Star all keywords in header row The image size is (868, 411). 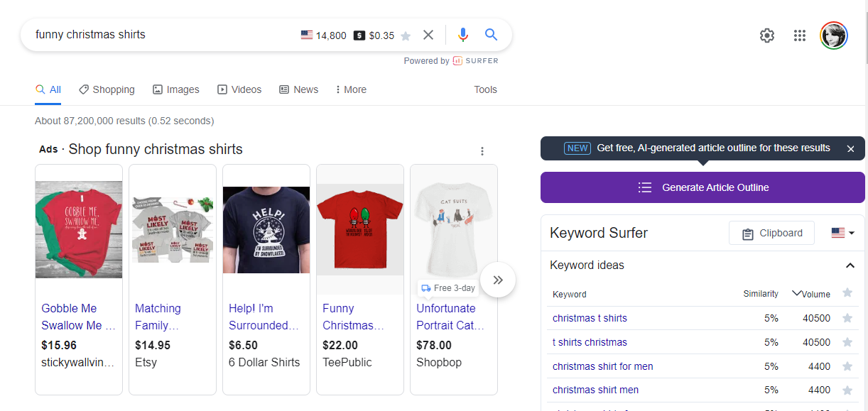click(x=847, y=293)
